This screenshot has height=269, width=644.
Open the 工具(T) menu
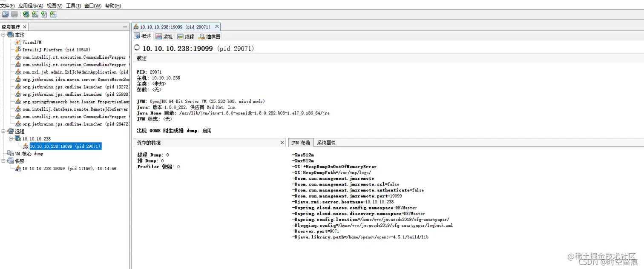[74, 6]
